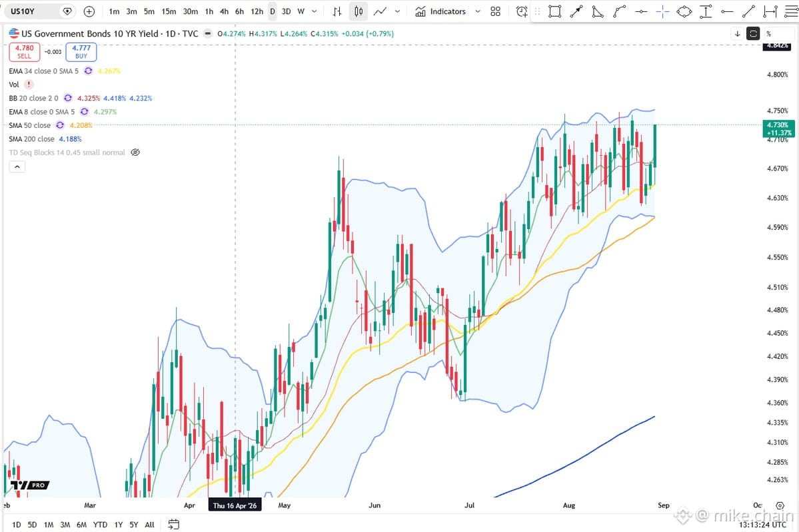Click the EMA 8 indicator refresh icon
This screenshot has width=799, height=532.
tap(84, 111)
